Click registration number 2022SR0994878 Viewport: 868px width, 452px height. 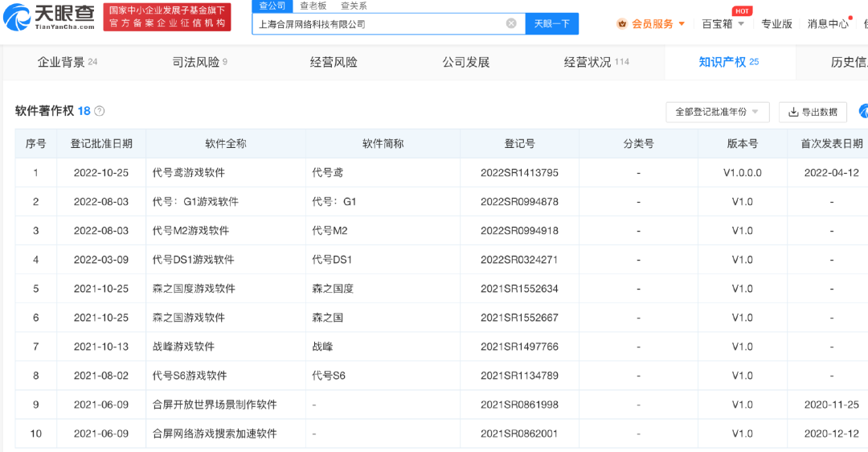point(519,202)
